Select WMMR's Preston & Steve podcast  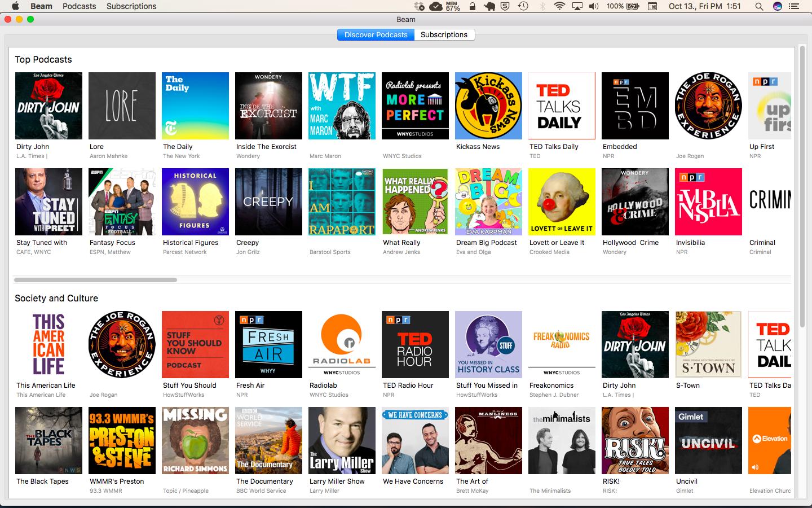[122, 440]
